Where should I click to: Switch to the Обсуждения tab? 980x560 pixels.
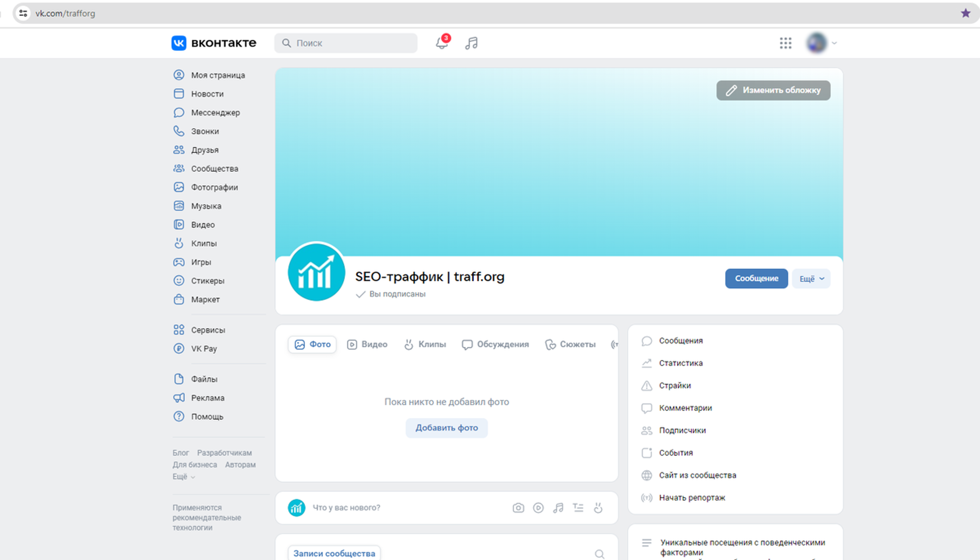click(x=495, y=344)
